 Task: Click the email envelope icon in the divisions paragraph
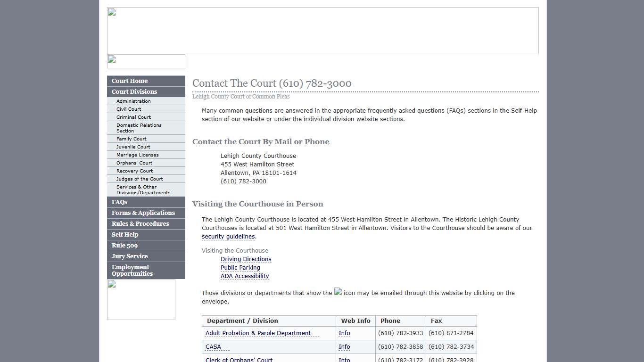click(338, 292)
